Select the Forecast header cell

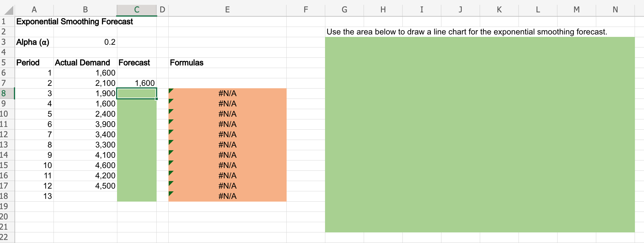pyautogui.click(x=136, y=63)
